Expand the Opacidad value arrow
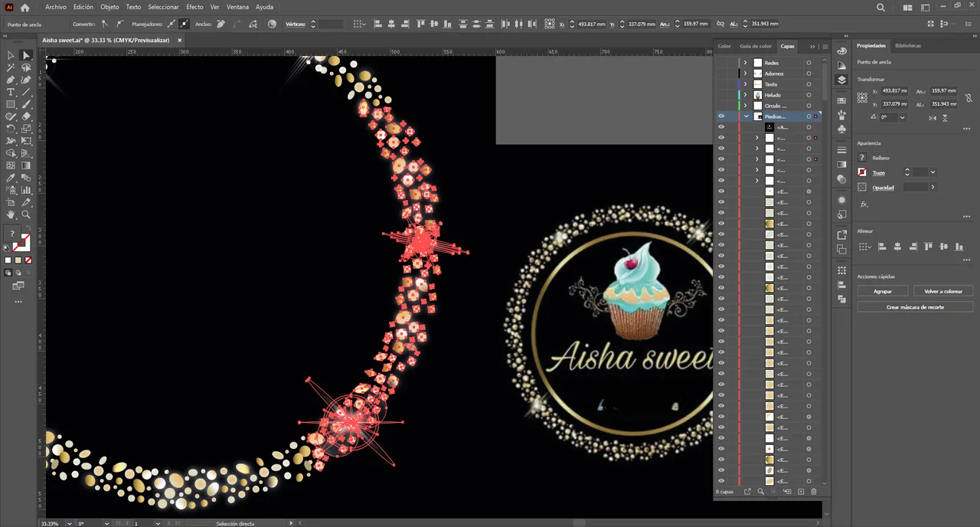 click(933, 187)
